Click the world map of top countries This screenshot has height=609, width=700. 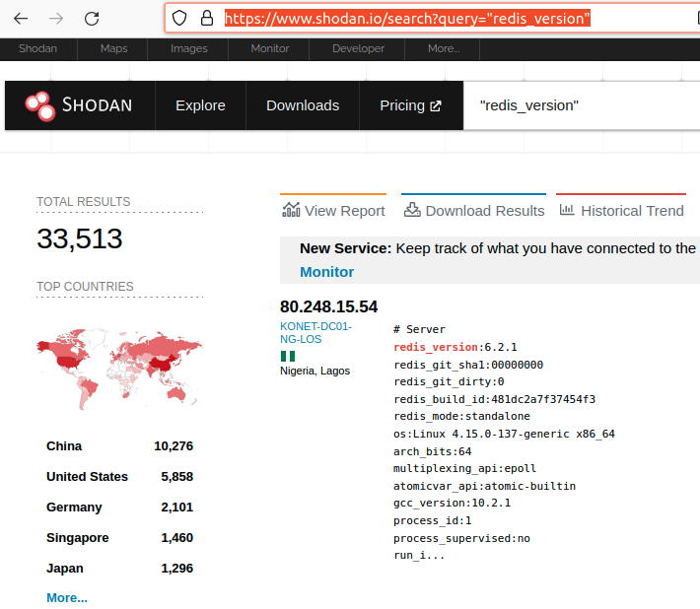click(119, 370)
